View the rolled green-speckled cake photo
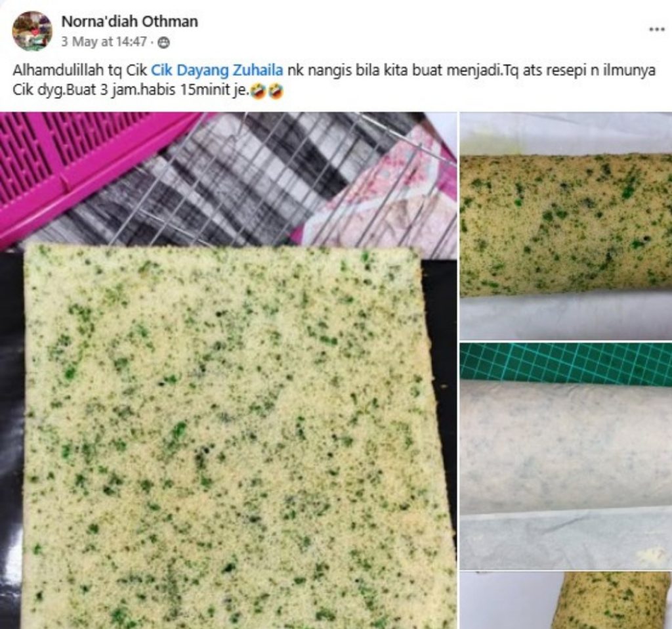The height and width of the screenshot is (629, 672). (566, 225)
